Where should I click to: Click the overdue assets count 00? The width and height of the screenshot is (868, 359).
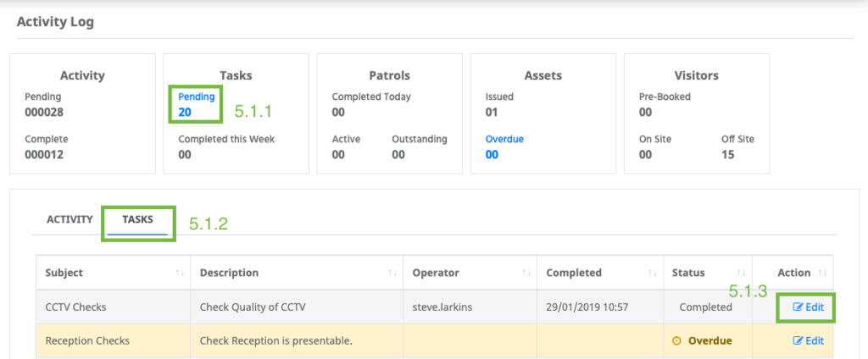[492, 155]
